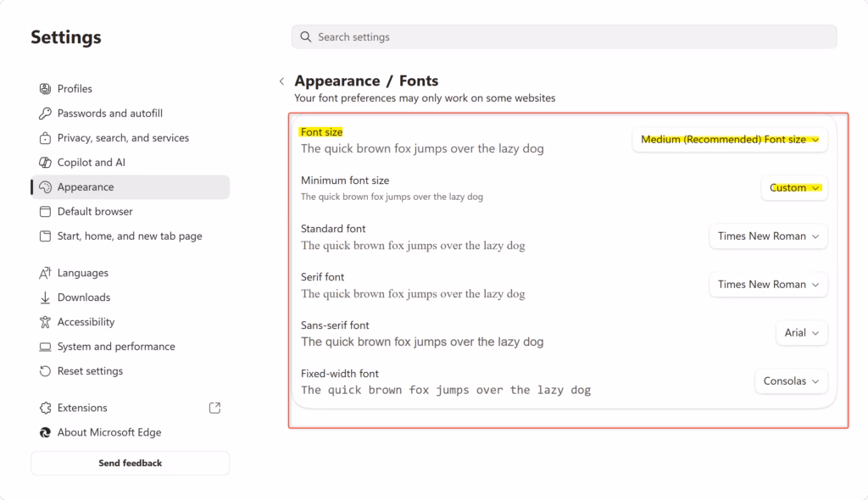Click the Standard font label

333,229
